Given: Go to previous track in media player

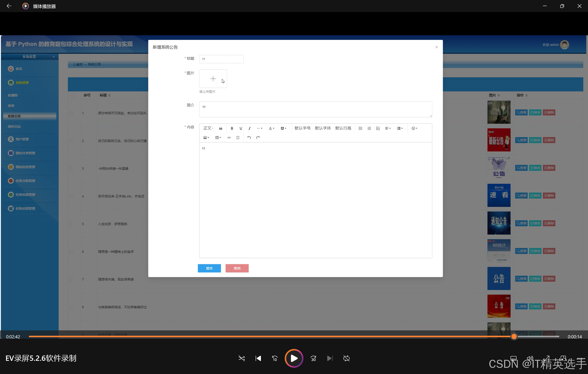Looking at the screenshot, I should (x=258, y=358).
